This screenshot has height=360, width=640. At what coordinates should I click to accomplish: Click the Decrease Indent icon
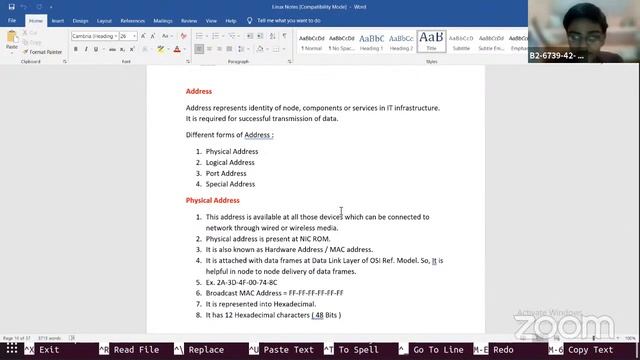(250, 36)
